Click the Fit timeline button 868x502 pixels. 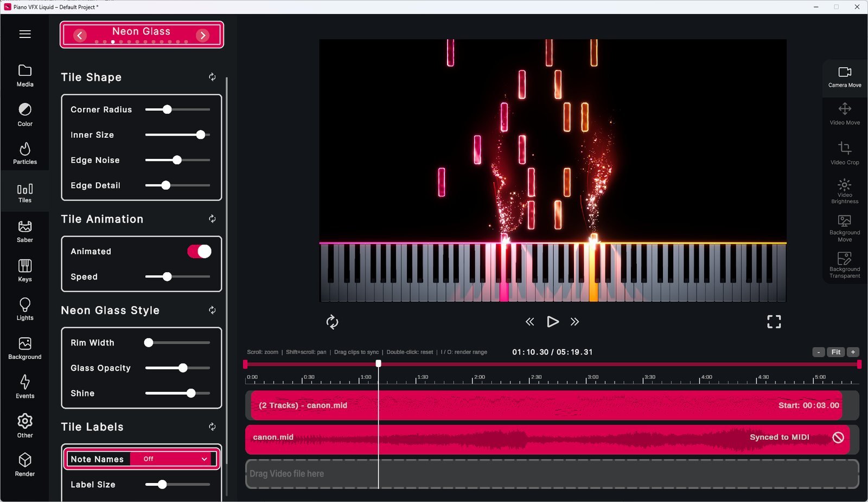click(836, 352)
